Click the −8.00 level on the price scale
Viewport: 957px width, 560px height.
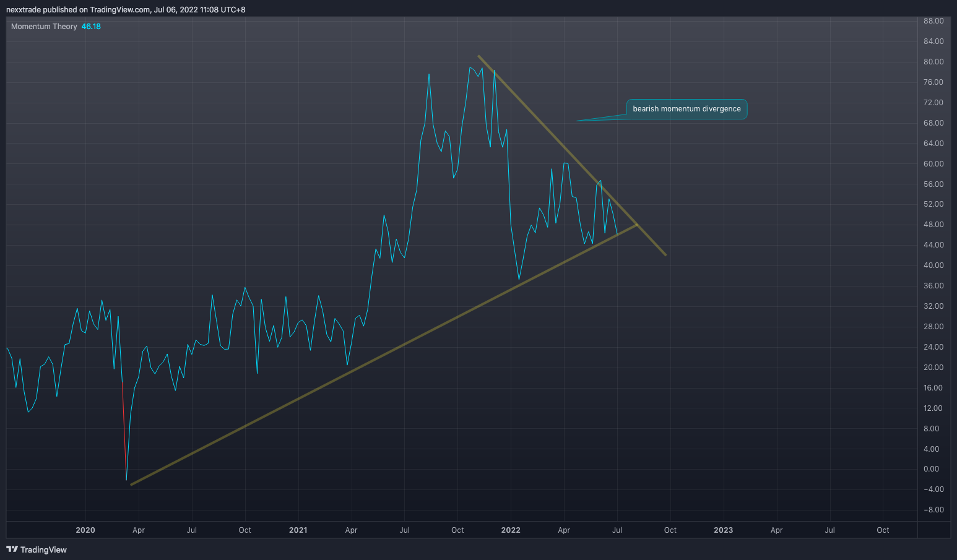(933, 510)
